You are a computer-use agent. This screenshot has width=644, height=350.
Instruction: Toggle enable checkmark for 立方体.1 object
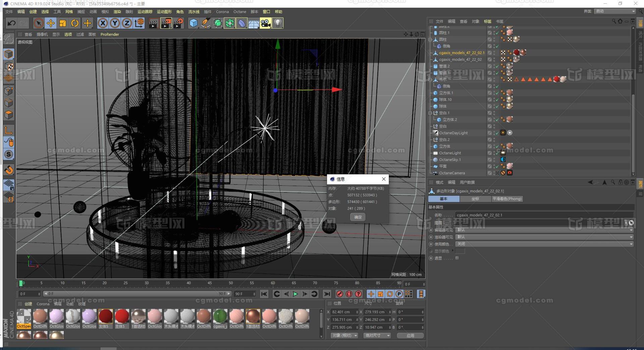click(497, 93)
